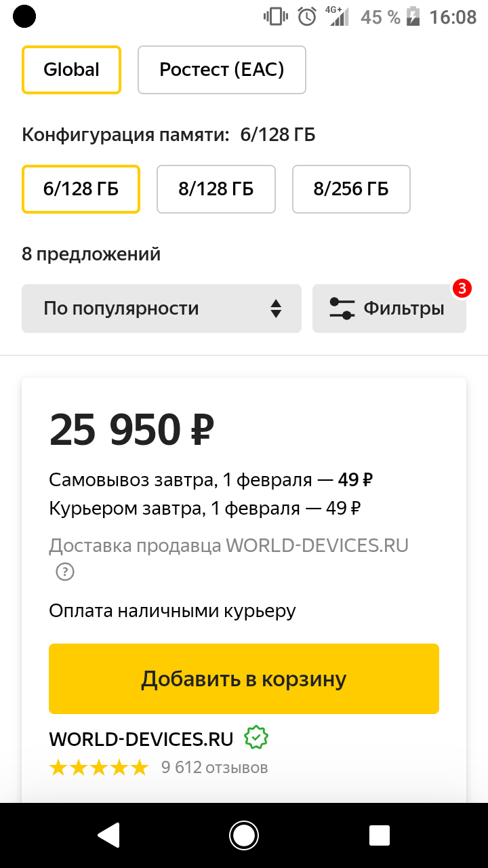Open the Фильтры filters panel
488x868 pixels.
(x=389, y=309)
